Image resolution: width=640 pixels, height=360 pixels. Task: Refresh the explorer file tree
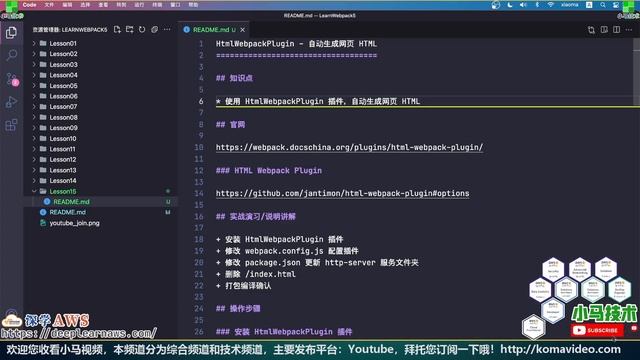[x=142, y=29]
